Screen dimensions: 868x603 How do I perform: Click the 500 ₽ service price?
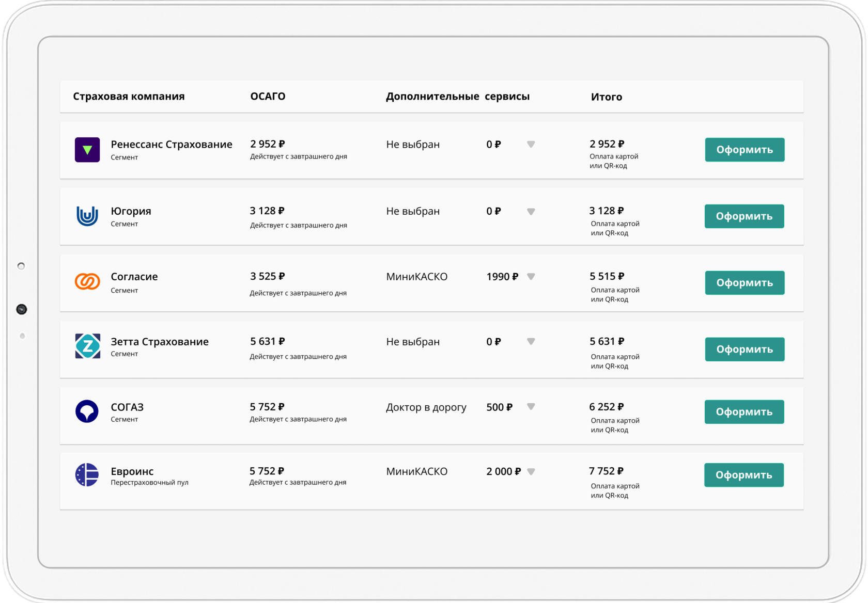tap(500, 407)
